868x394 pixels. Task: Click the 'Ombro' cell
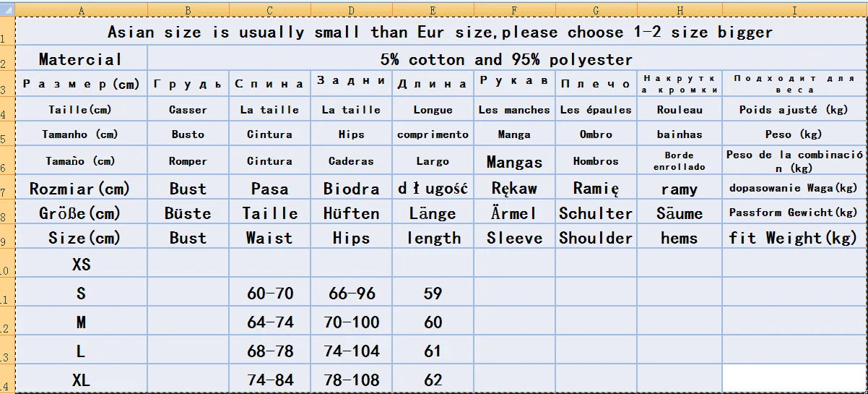tap(596, 134)
